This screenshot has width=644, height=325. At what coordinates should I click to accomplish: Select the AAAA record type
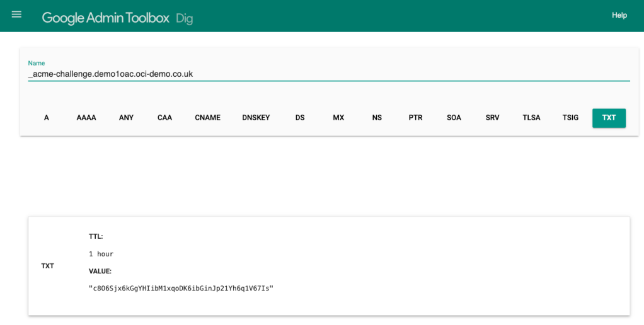pos(86,118)
